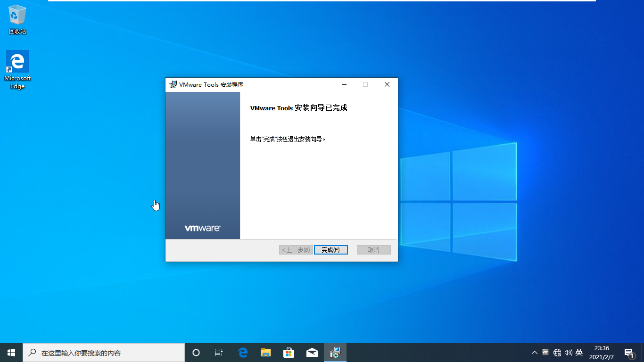Open Cortana circle icon on taskbar
Image resolution: width=644 pixels, height=362 pixels.
(x=196, y=353)
